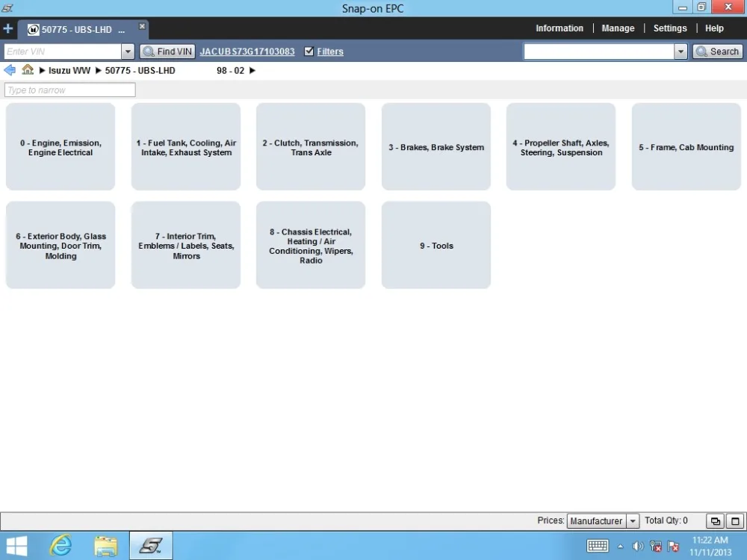Select Snap-on EPC taskbar icon
The height and width of the screenshot is (560, 747).
coord(151,546)
